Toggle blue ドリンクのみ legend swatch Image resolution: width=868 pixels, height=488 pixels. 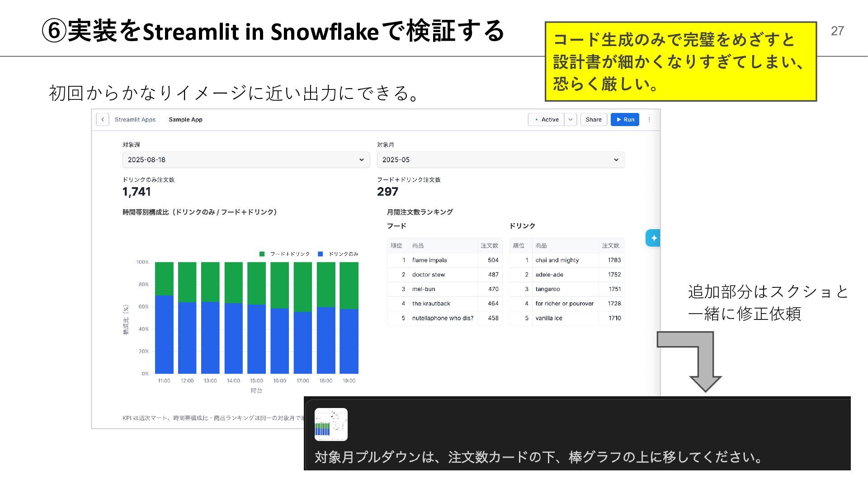[321, 254]
